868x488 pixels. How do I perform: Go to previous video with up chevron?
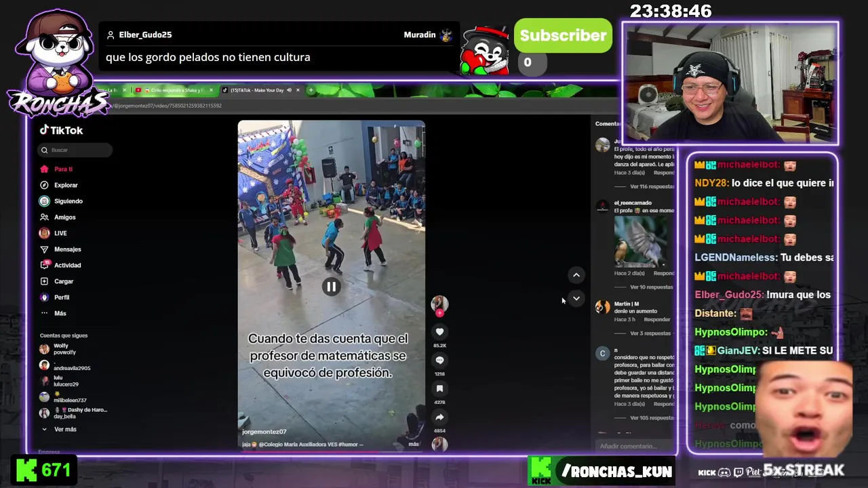576,274
